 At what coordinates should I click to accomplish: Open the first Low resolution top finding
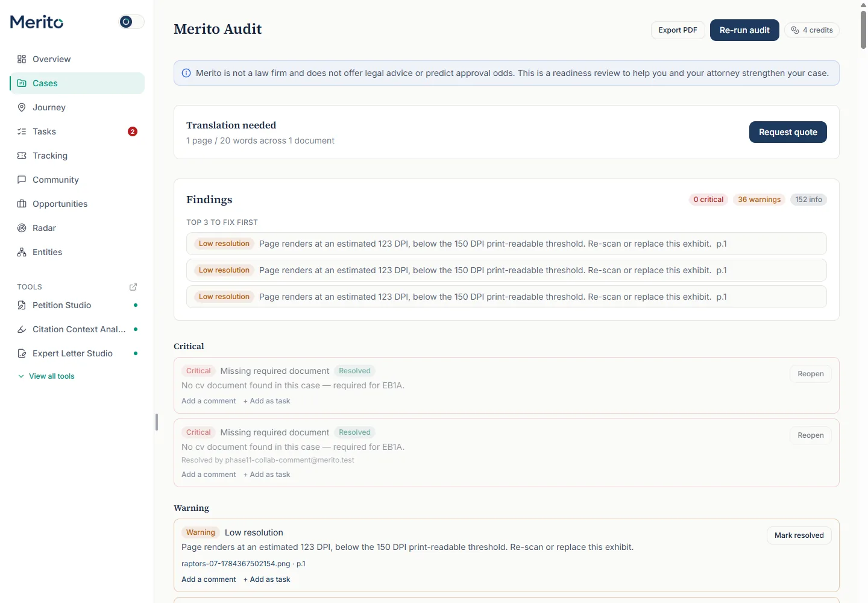click(x=506, y=244)
